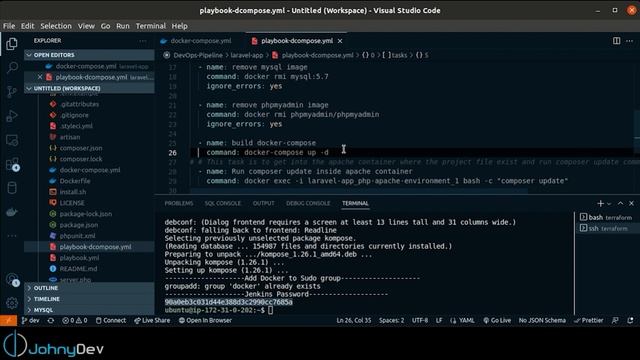Viewport: 640px width, 360px height.
Task: Click the feedback icon in status bar
Action: click(x=615, y=320)
